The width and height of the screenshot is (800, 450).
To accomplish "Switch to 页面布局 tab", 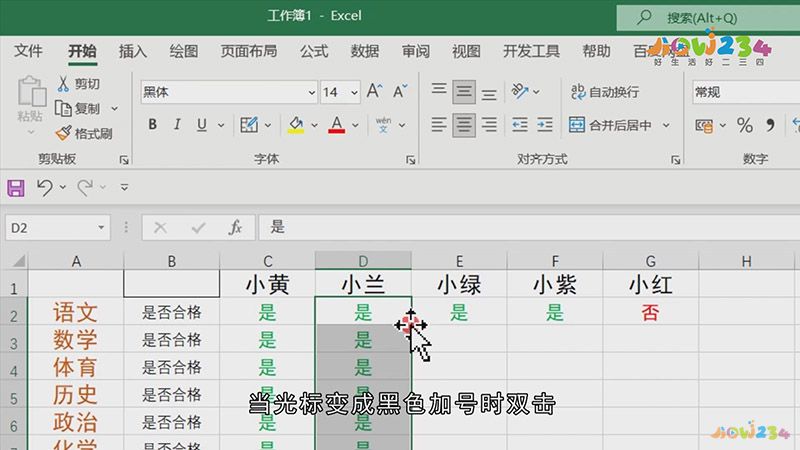I will (x=249, y=51).
